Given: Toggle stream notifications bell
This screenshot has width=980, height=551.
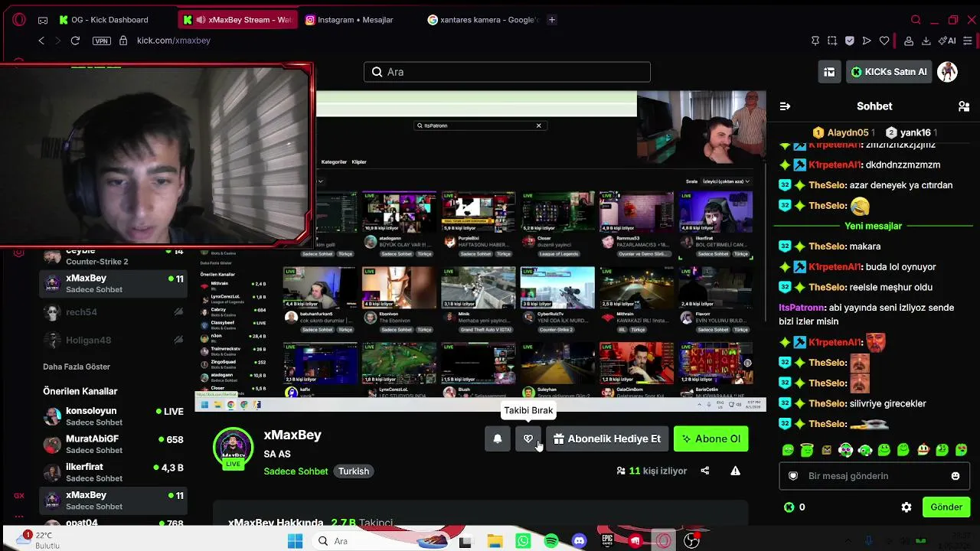Looking at the screenshot, I should [498, 439].
